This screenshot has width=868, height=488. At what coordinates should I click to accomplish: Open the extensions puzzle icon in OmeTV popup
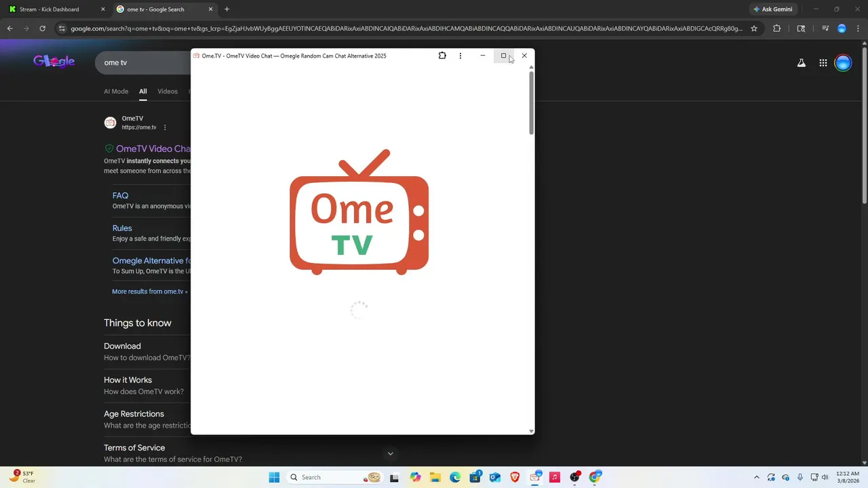coord(442,56)
